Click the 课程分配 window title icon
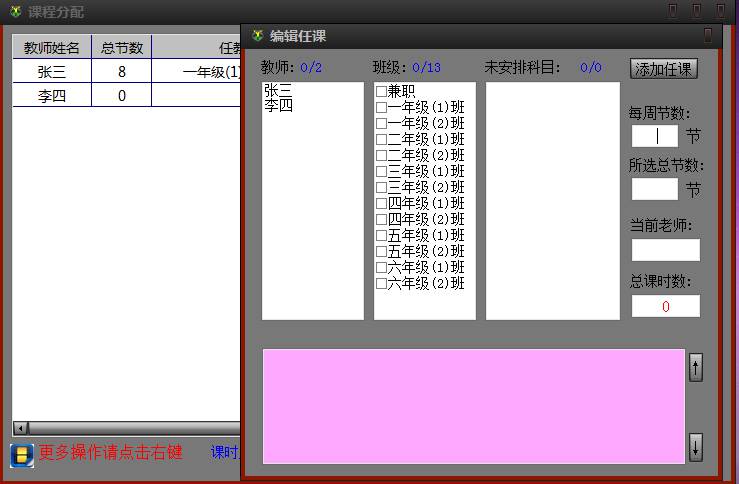 16,12
